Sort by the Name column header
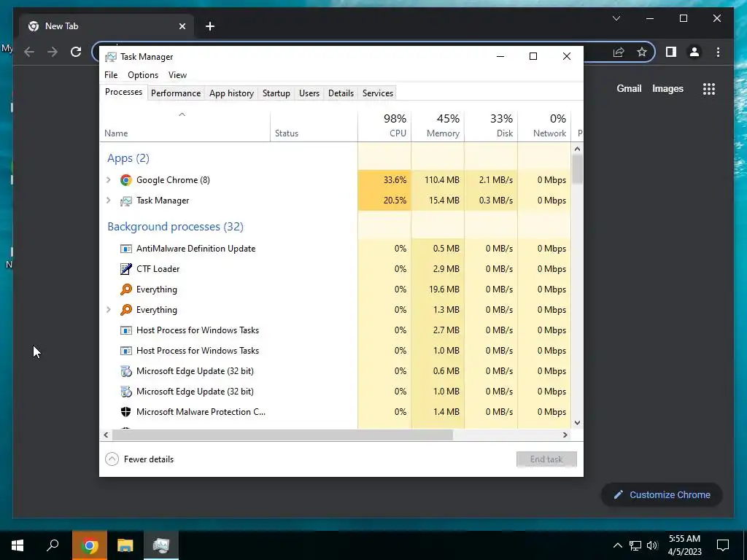This screenshot has height=560, width=747. point(185,126)
